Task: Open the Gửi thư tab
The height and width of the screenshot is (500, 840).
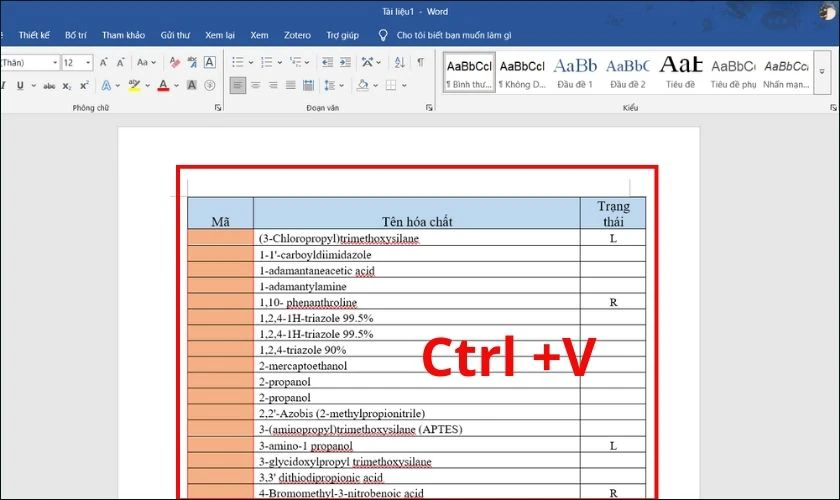Action: pyautogui.click(x=175, y=35)
